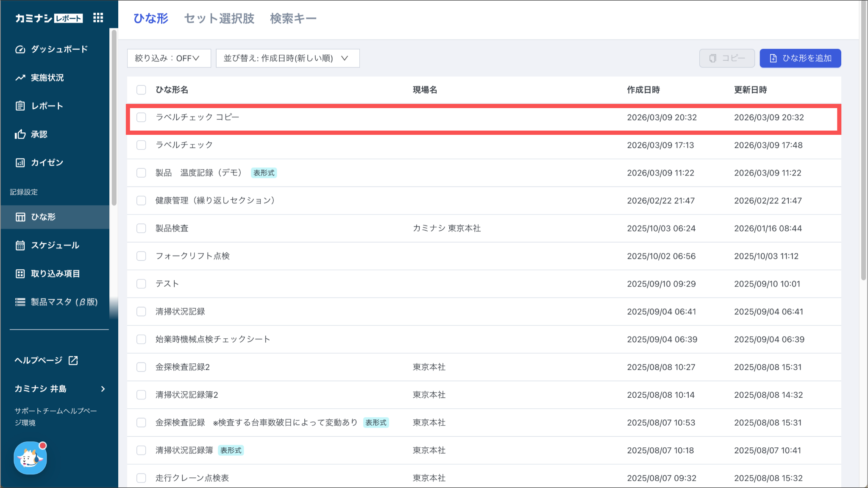Click the 承認 thumbs-up icon
The width and height of the screenshot is (868, 488).
click(20, 134)
